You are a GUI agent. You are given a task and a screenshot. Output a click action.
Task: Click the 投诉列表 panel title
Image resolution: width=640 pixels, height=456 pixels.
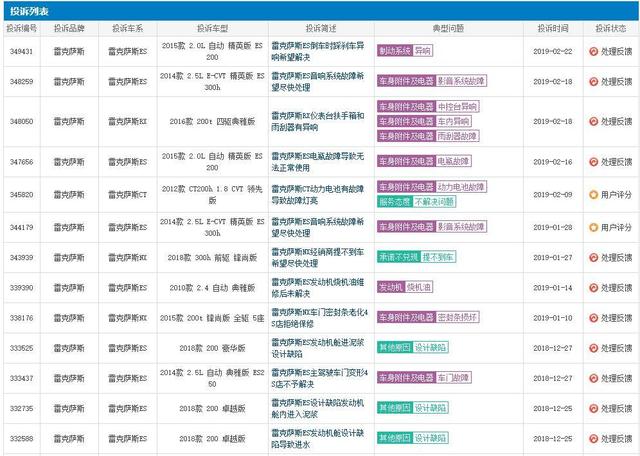[29, 11]
